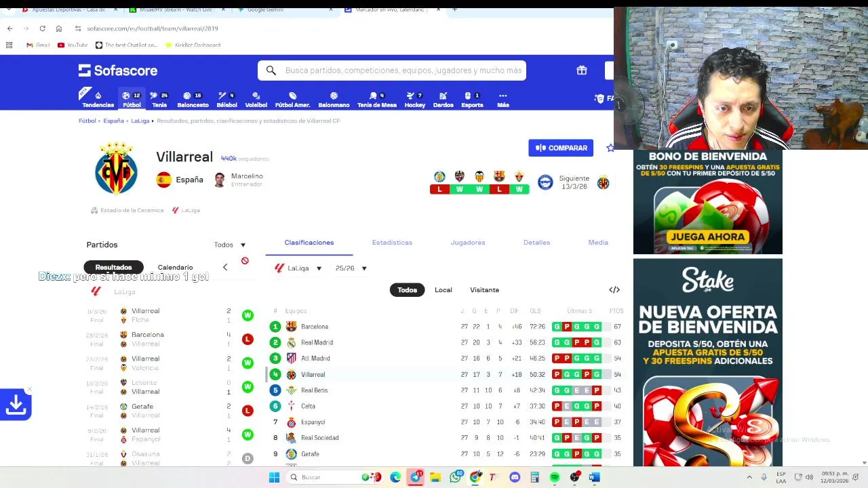Click the blue download arrow icon
This screenshot has width=868, height=488.
click(x=16, y=405)
